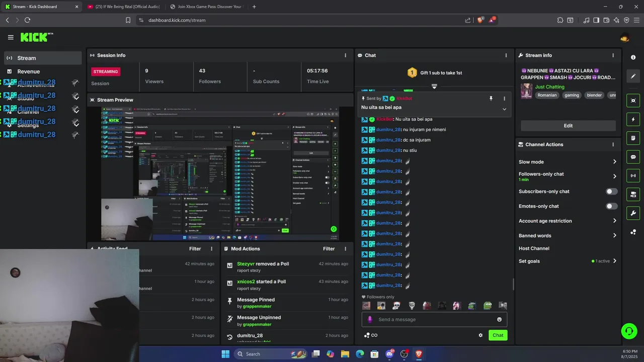This screenshot has width=644, height=362.
Task: Switch to the If We Being Real YouTube tab
Action: (x=123, y=7)
